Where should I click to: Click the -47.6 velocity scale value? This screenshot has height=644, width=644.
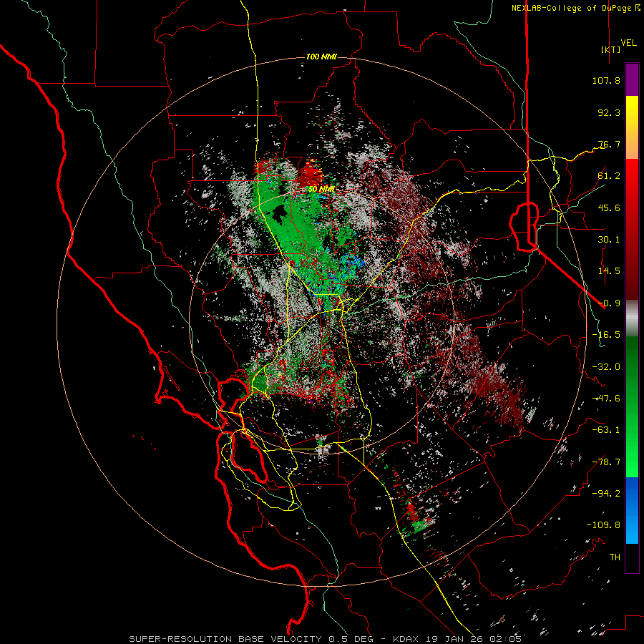[x=606, y=399]
